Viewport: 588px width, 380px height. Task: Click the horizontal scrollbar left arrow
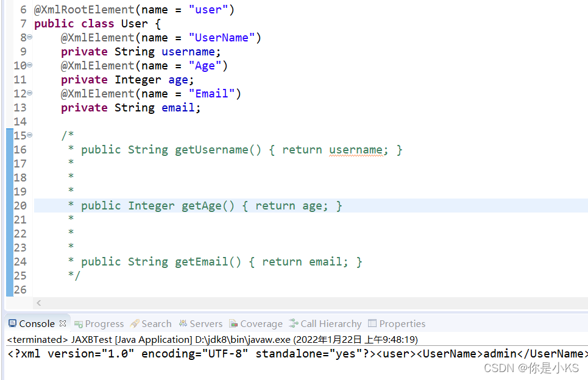(38, 303)
